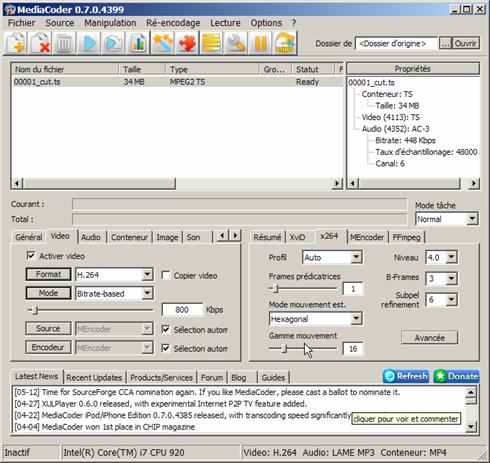The height and width of the screenshot is (463, 490).
Task: Click the Start transcoding icon
Action: pyautogui.click(x=284, y=43)
